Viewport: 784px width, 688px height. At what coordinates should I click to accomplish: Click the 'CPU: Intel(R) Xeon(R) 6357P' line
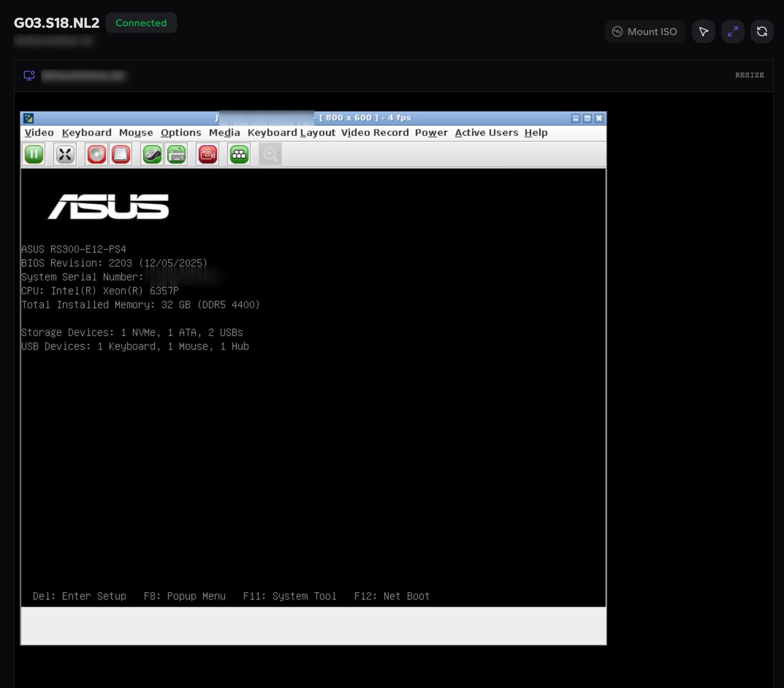[100, 291]
